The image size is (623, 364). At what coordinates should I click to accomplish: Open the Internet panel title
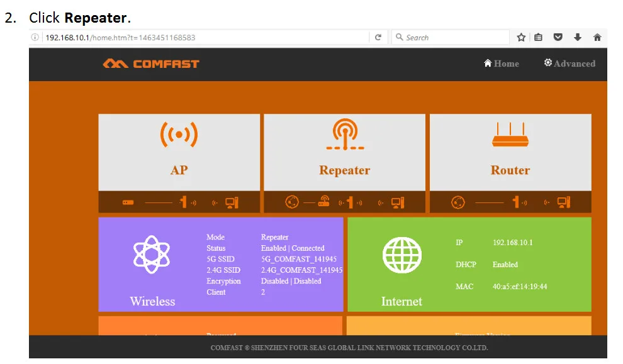point(401,301)
